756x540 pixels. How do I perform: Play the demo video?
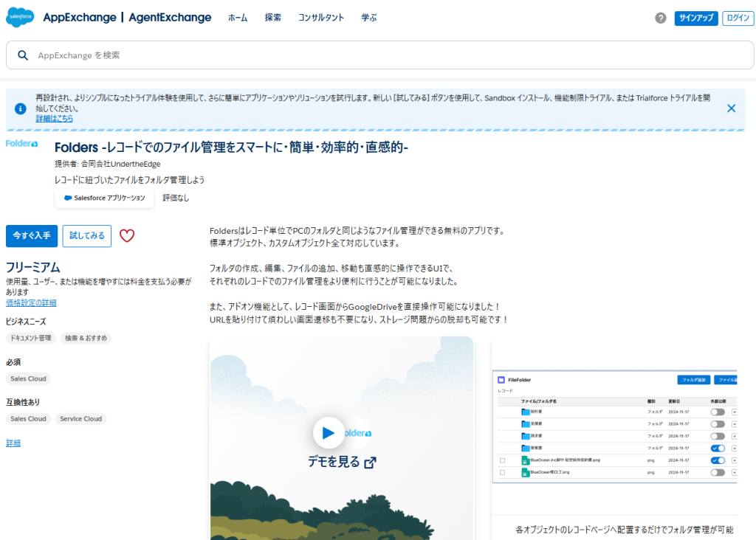click(x=329, y=432)
